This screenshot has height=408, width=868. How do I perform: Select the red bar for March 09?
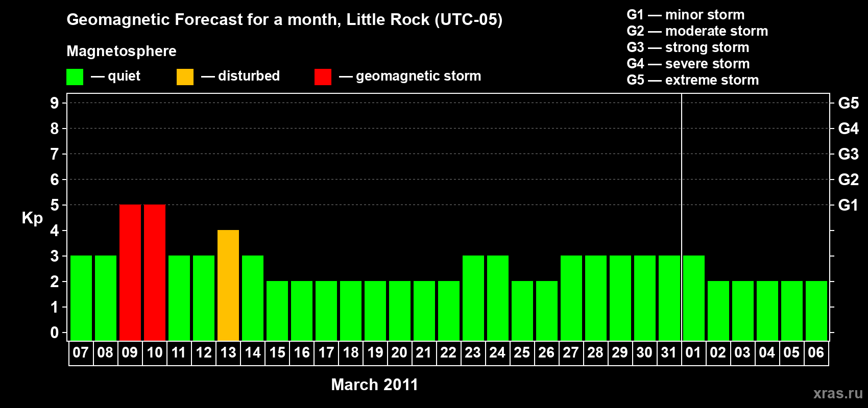(x=130, y=273)
